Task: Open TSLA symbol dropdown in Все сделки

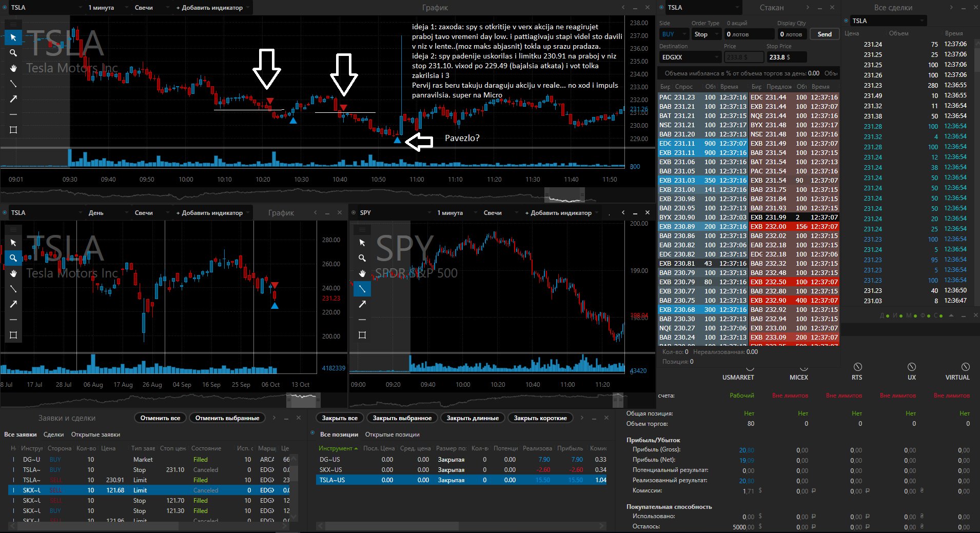Action: coord(888,21)
